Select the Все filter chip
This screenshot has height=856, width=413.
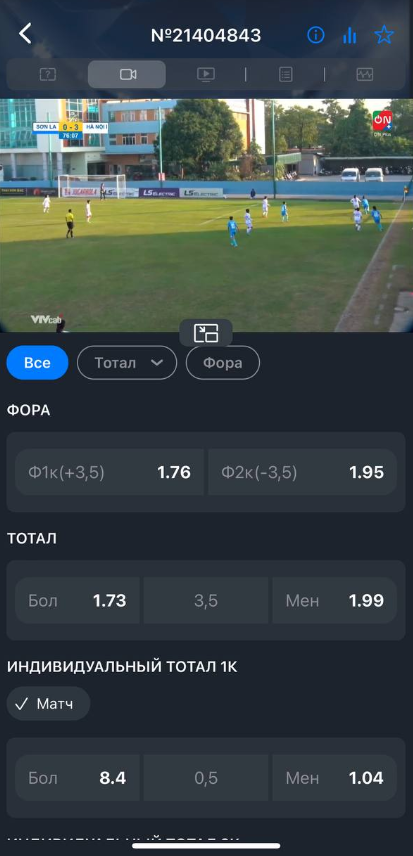37,362
